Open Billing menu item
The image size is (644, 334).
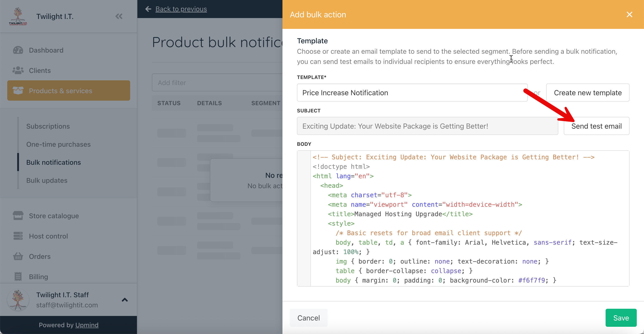click(68, 277)
